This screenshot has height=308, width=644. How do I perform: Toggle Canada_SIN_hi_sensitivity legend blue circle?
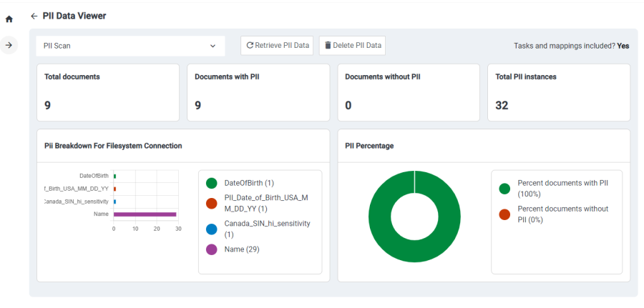click(x=211, y=229)
